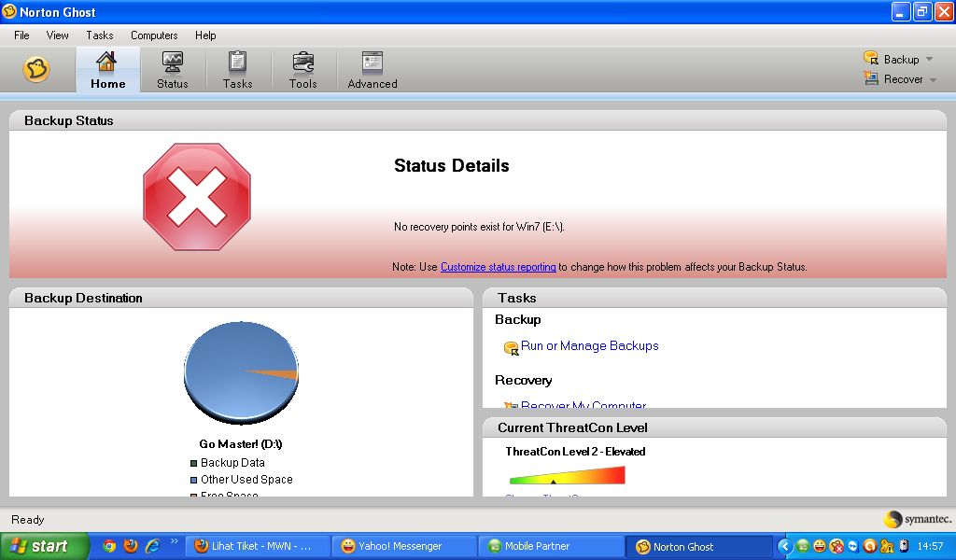This screenshot has height=560, width=956.
Task: Open the Customize status reporting link
Action: 499,267
